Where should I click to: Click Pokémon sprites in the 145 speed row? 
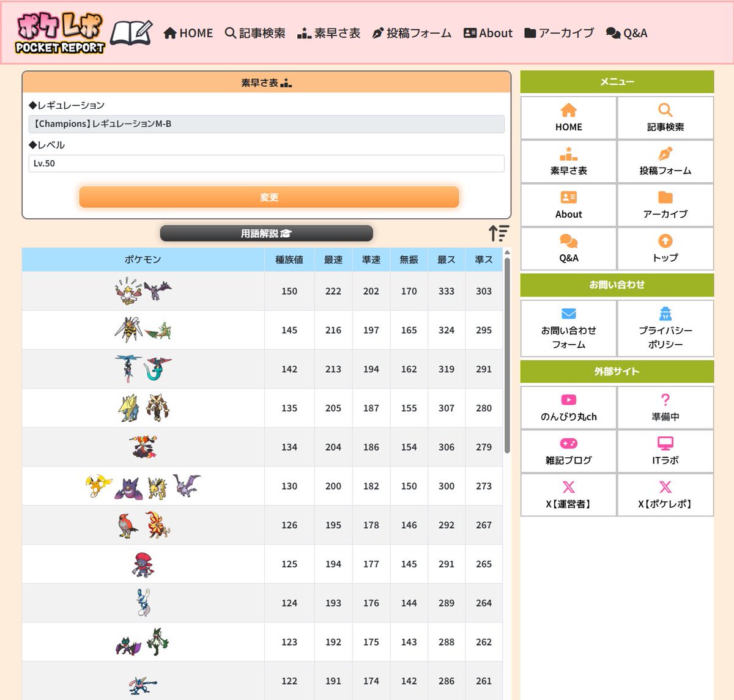tap(143, 330)
